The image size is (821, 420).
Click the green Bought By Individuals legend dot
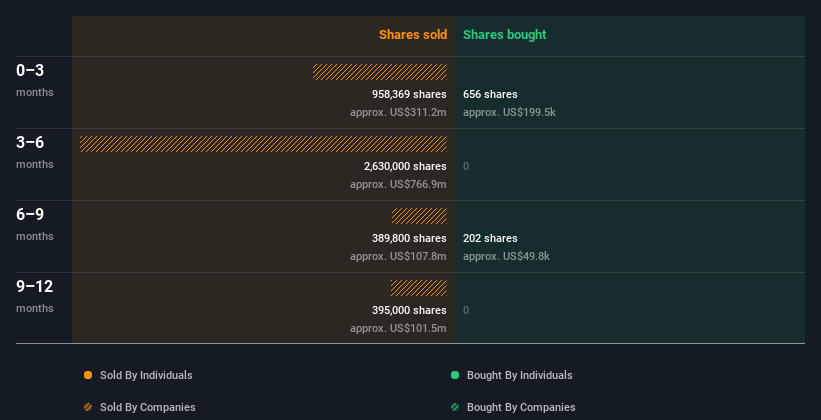(455, 375)
